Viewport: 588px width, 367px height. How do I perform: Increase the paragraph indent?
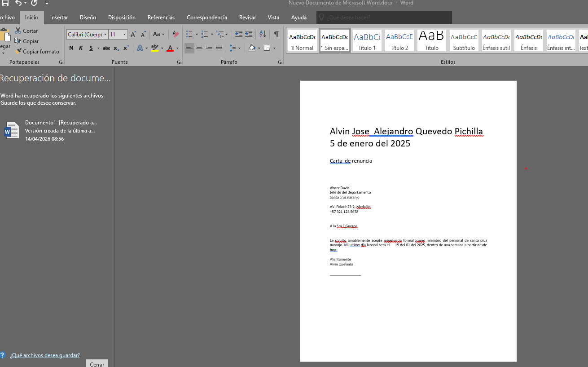249,34
